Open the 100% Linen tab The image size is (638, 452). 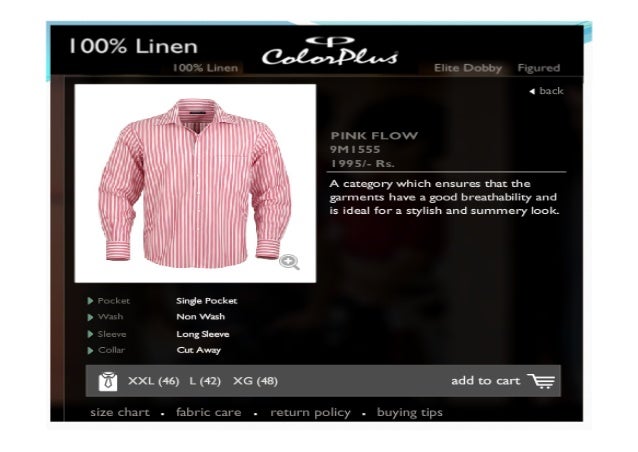click(x=205, y=68)
